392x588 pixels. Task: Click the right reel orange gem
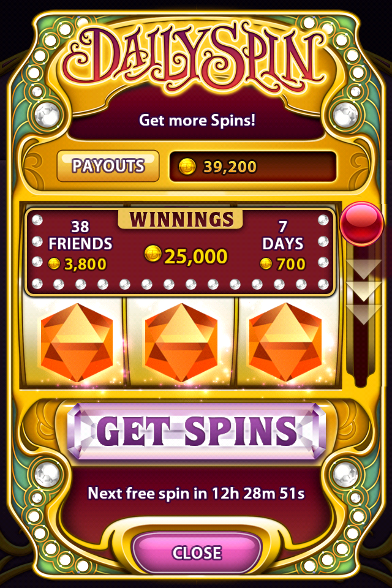coord(285,343)
